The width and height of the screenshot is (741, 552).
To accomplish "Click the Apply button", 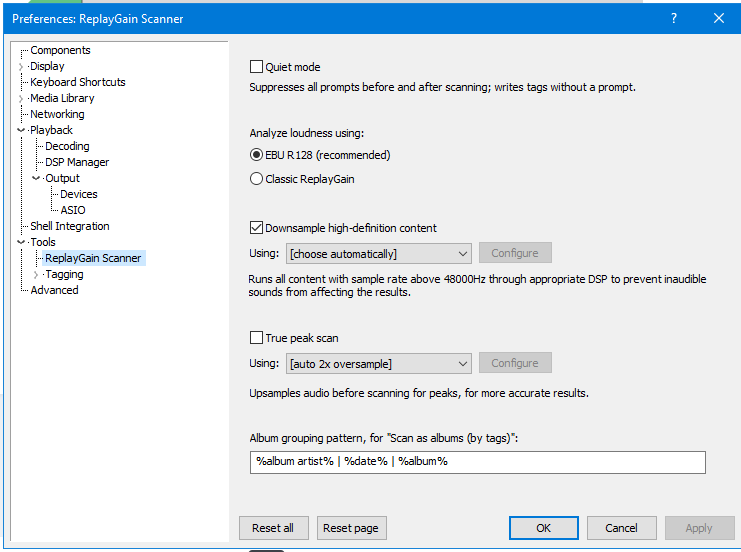I will pos(699,528).
